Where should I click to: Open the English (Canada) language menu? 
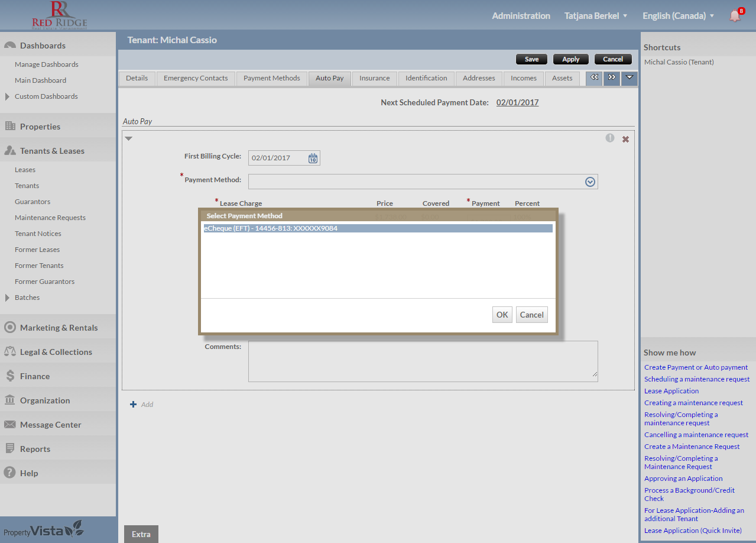click(x=678, y=16)
